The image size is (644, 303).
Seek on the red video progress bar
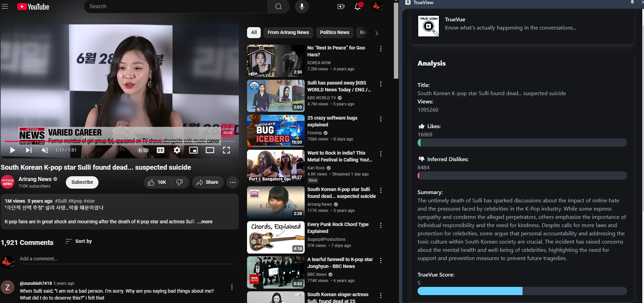[x=119, y=141]
